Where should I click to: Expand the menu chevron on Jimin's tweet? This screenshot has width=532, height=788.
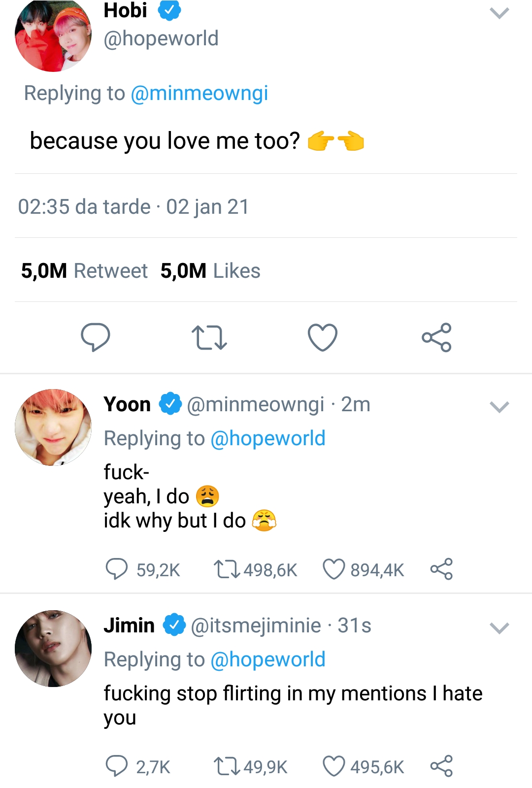click(499, 628)
